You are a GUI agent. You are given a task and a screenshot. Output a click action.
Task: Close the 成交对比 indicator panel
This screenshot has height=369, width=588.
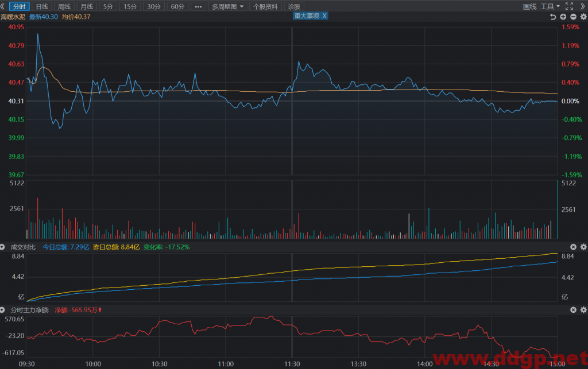(x=574, y=247)
